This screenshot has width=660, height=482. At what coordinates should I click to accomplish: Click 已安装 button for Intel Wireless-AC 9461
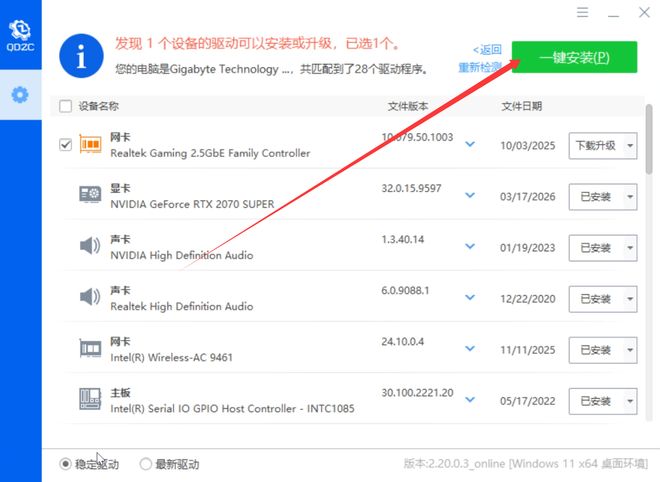click(x=596, y=350)
